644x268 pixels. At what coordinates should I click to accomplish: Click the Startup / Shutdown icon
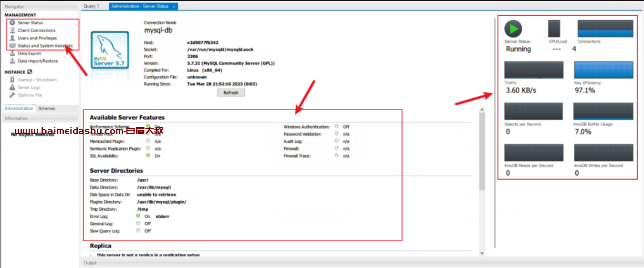tap(12, 80)
